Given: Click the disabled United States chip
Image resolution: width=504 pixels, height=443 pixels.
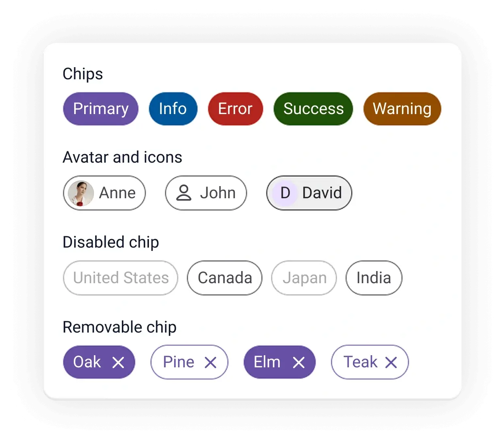Looking at the screenshot, I should tap(120, 278).
